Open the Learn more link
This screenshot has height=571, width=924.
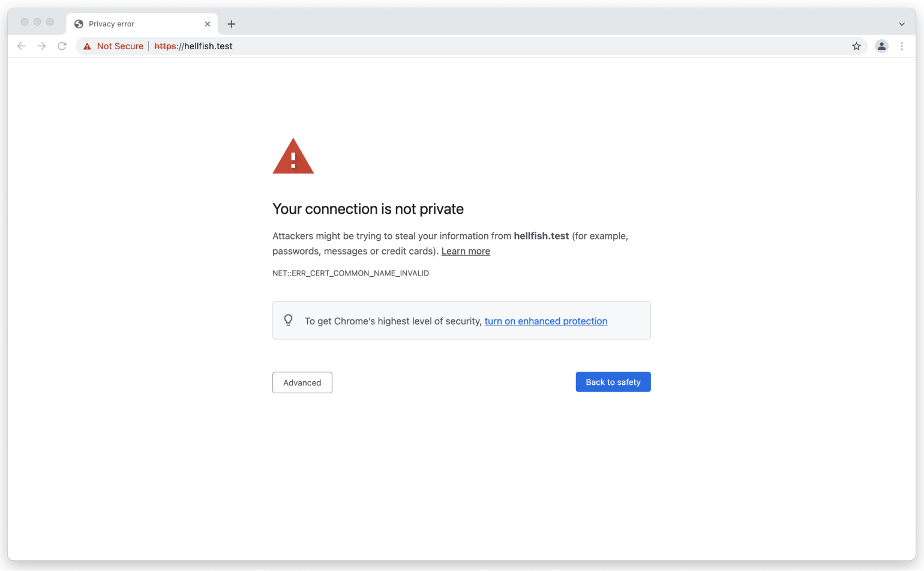[x=466, y=251]
